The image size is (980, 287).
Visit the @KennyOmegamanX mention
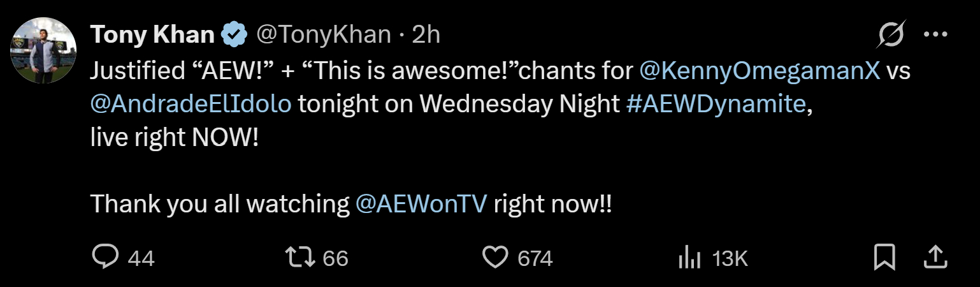pyautogui.click(x=759, y=71)
